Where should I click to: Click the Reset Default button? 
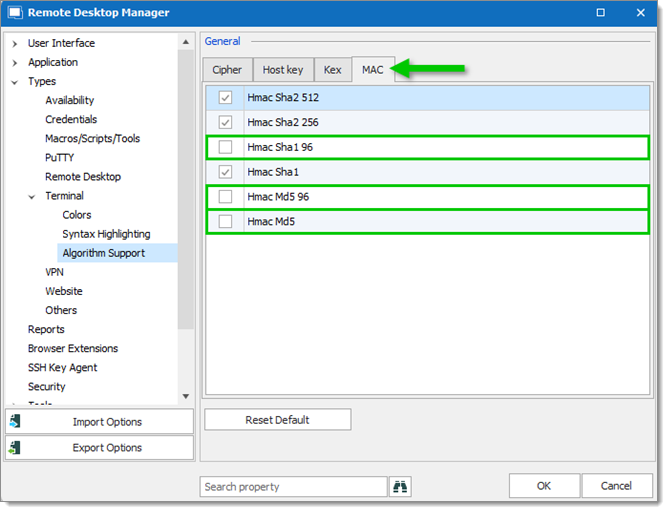point(278,420)
